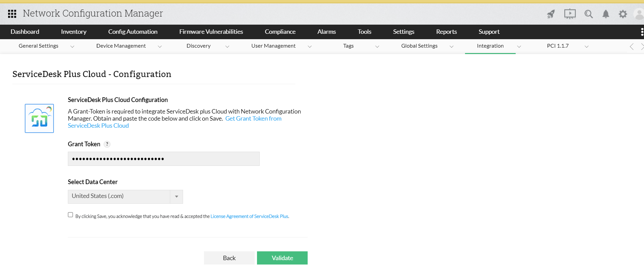
Task: Open the Select Data Center dropdown
Action: click(125, 197)
